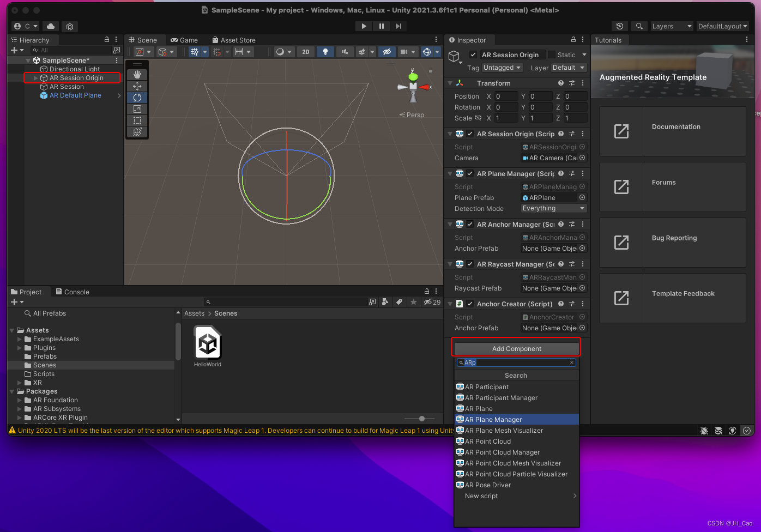Open the Layers dropdown in top toolbar
This screenshot has height=532, width=761.
click(672, 26)
